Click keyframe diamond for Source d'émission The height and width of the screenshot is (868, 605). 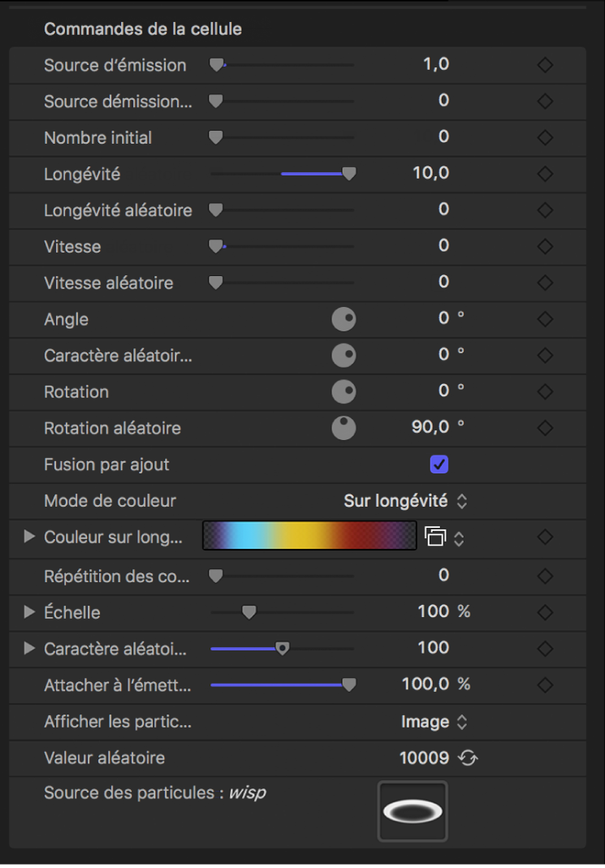coord(545,65)
